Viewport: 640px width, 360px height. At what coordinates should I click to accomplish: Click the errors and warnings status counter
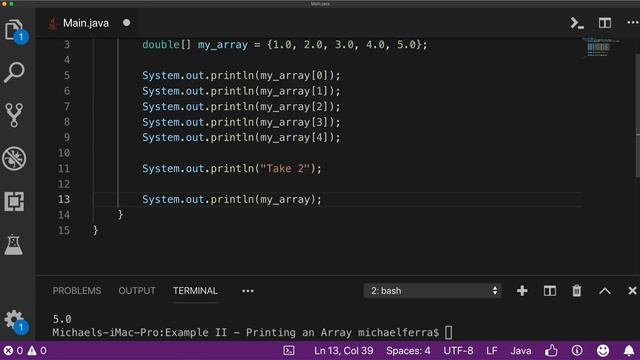point(25,351)
